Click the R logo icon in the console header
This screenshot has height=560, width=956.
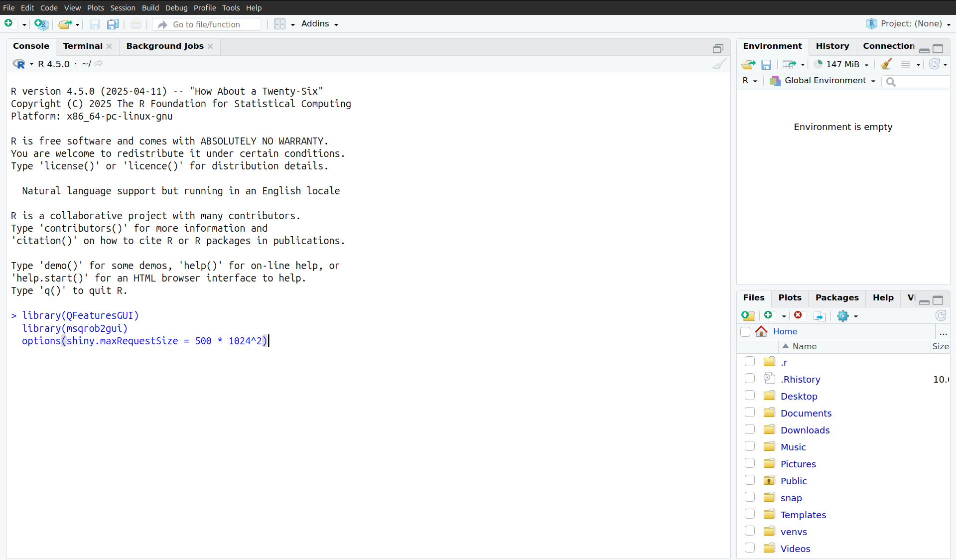(19, 64)
